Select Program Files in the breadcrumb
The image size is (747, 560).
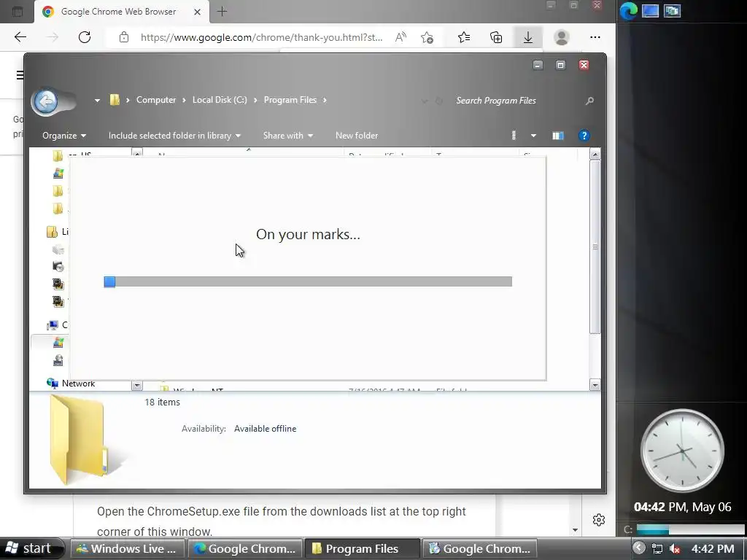pos(290,100)
